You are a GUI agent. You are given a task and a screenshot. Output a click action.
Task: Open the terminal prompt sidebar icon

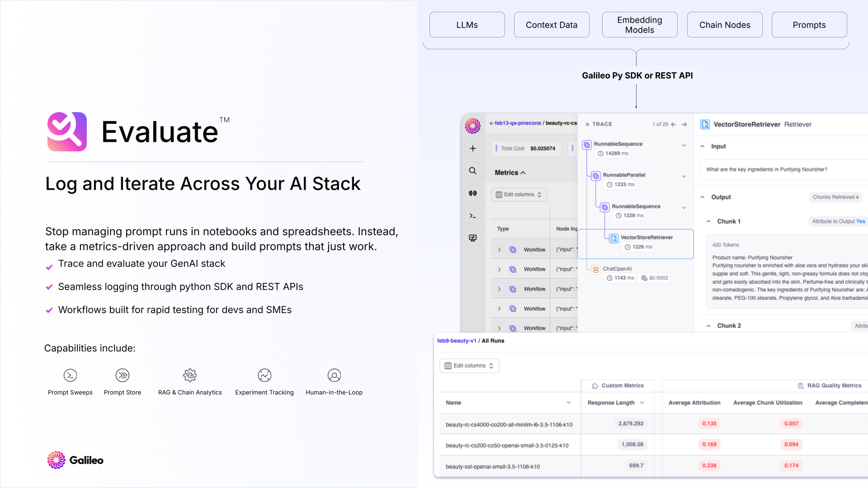pyautogui.click(x=472, y=216)
